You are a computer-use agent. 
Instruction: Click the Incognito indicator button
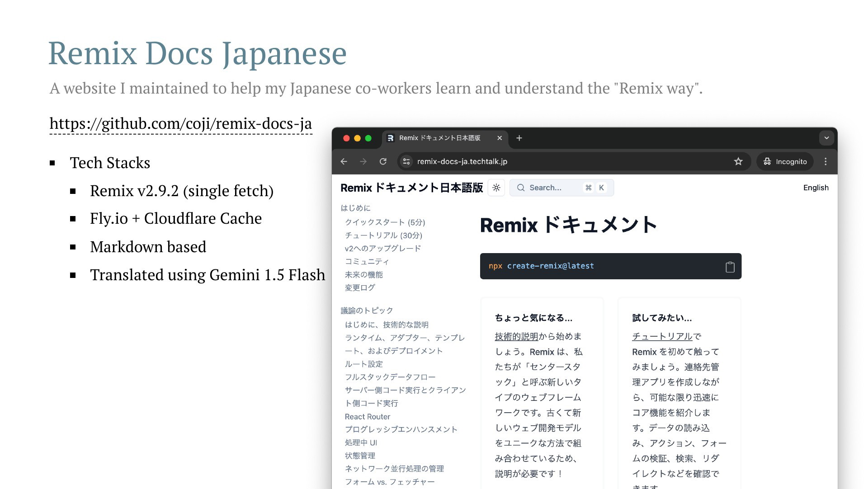[x=785, y=161]
